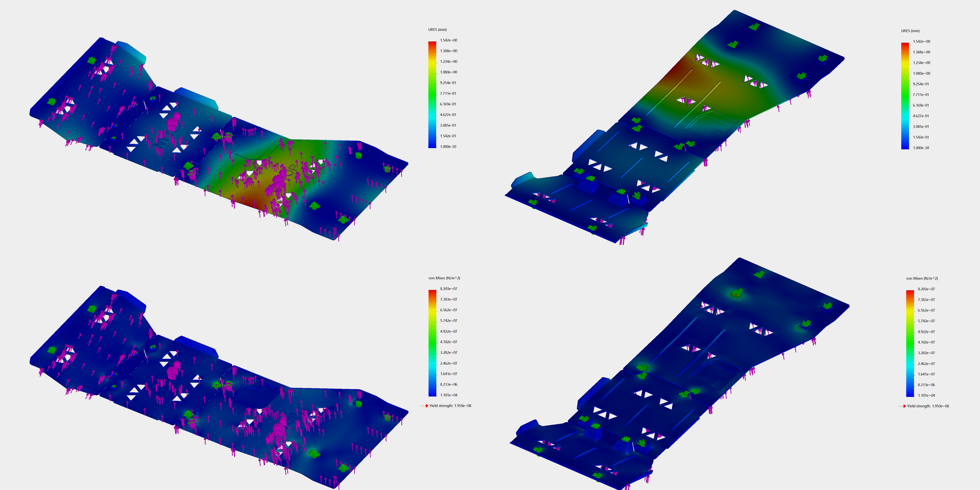Viewport: 980px width, 490px height.
Task: Click the color bar of the underside URES legend
Action: [905, 95]
